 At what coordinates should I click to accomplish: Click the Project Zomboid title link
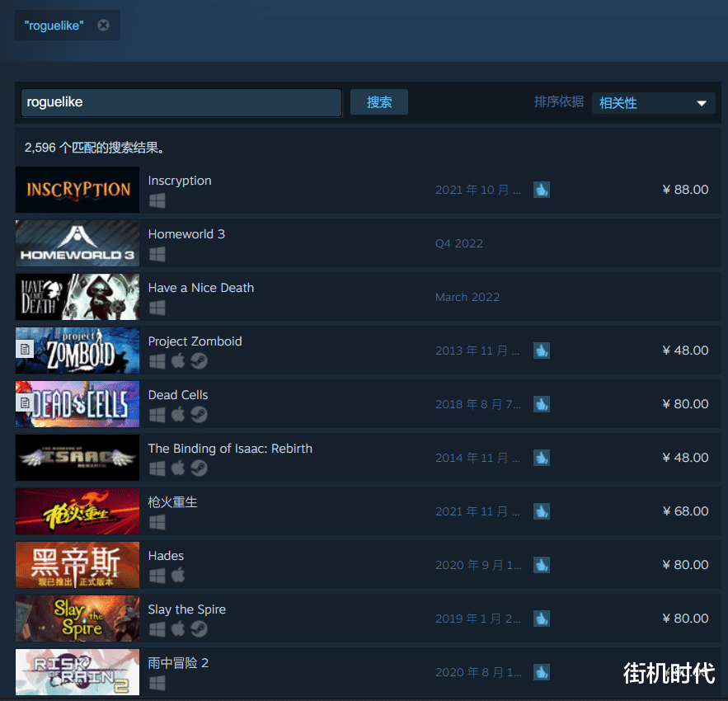[x=195, y=341]
